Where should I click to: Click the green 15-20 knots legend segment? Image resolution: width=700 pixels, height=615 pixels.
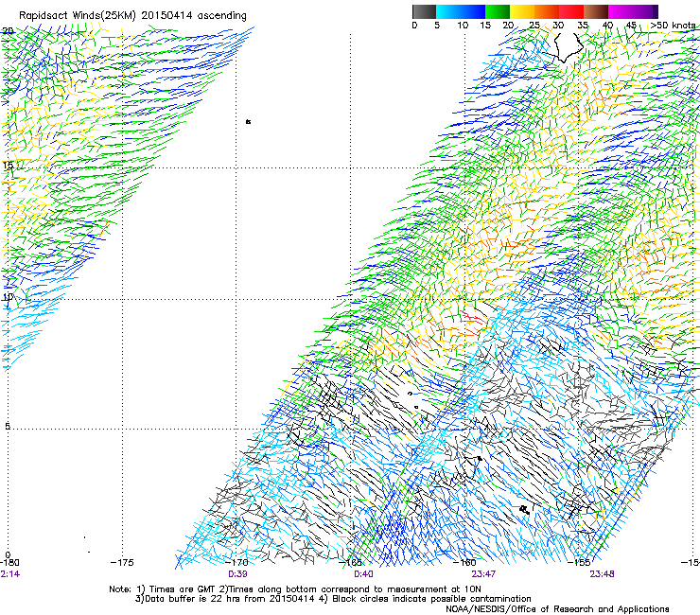click(498, 11)
